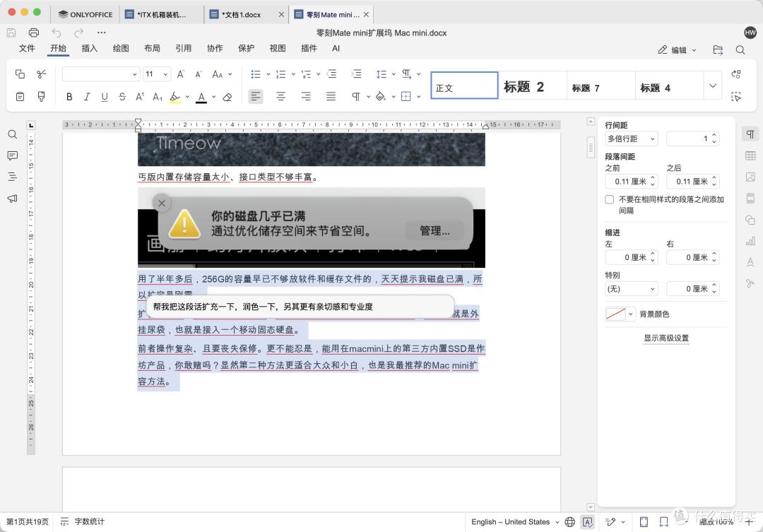Center the paragraph
The width and height of the screenshot is (763, 532).
tap(280, 97)
